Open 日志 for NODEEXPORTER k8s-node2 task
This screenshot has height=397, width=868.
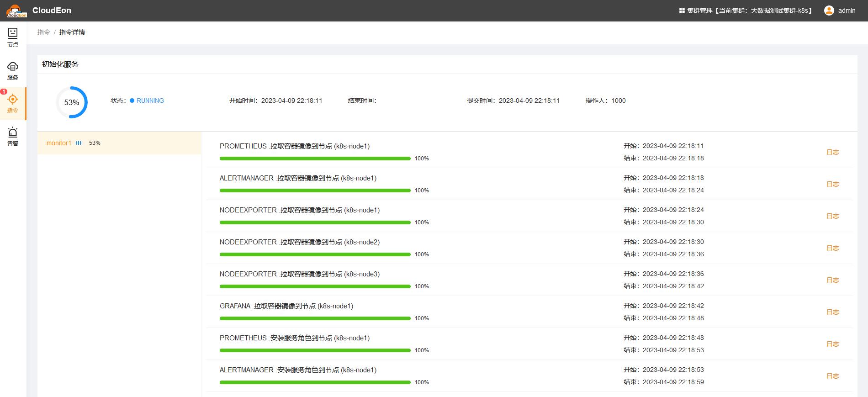[833, 248]
